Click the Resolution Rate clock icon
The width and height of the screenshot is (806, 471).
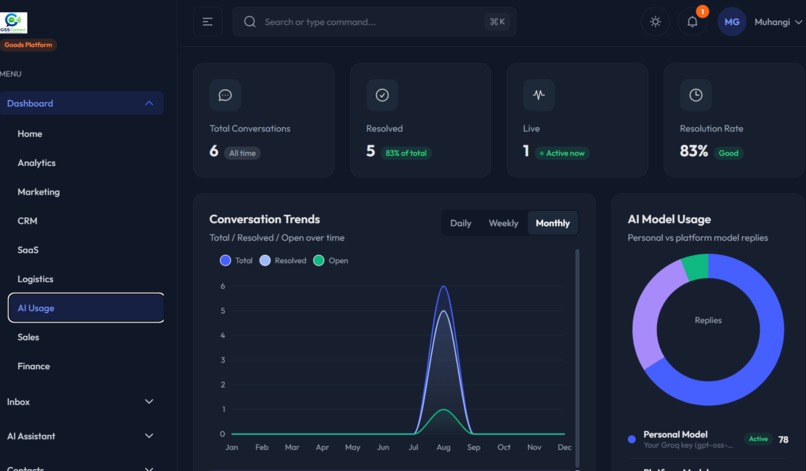pos(695,95)
